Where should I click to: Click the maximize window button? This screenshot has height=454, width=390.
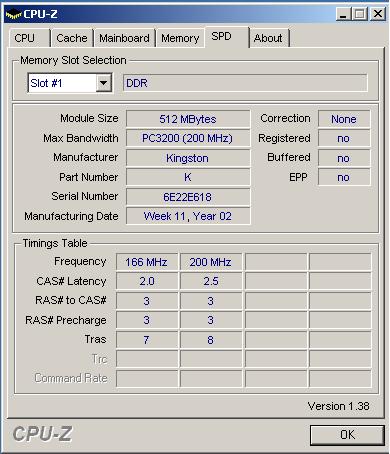(x=360, y=14)
